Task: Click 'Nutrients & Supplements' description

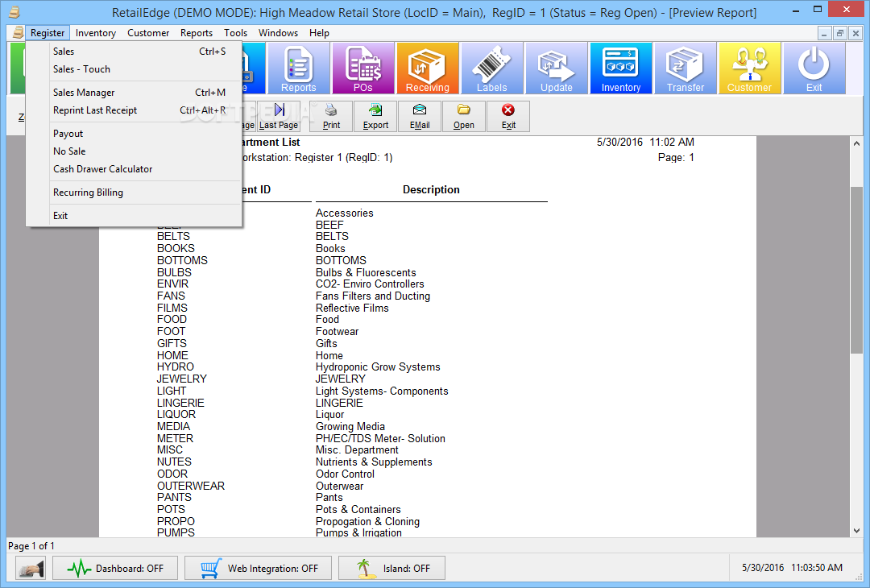Action: click(374, 462)
